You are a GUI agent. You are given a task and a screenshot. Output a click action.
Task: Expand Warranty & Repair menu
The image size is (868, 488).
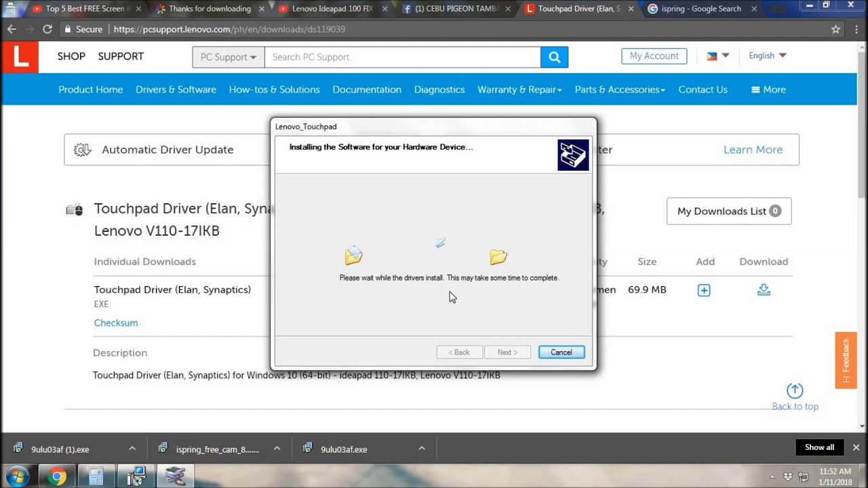(519, 89)
